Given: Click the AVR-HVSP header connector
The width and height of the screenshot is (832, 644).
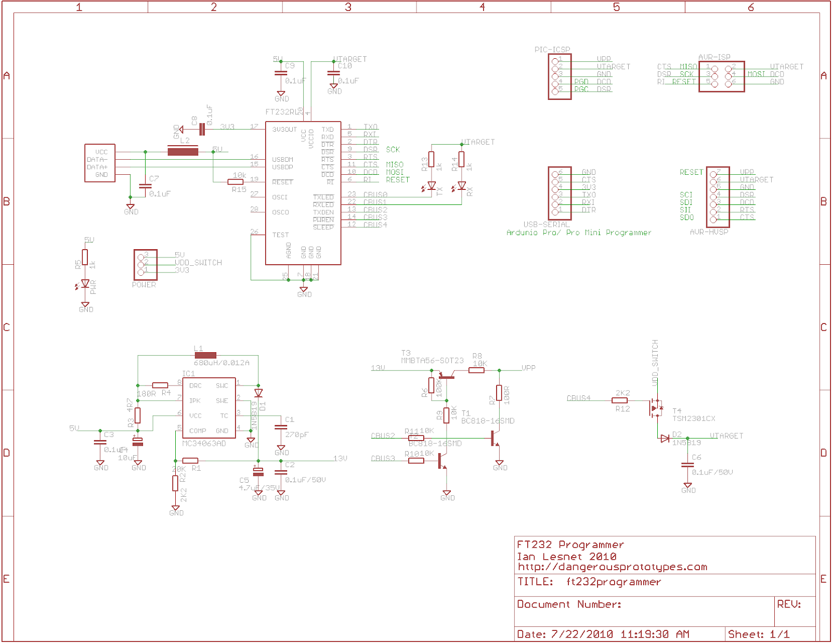Looking at the screenshot, I should coord(718,197).
